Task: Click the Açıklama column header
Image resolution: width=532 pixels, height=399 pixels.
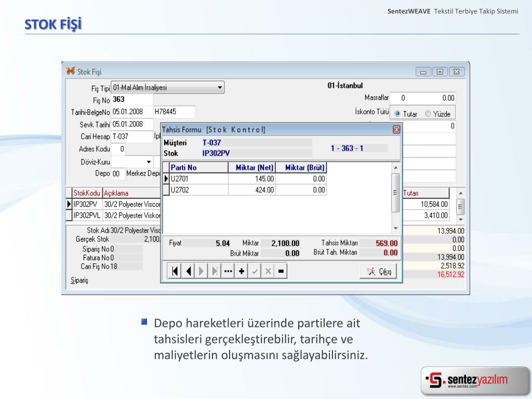Action: coord(131,193)
